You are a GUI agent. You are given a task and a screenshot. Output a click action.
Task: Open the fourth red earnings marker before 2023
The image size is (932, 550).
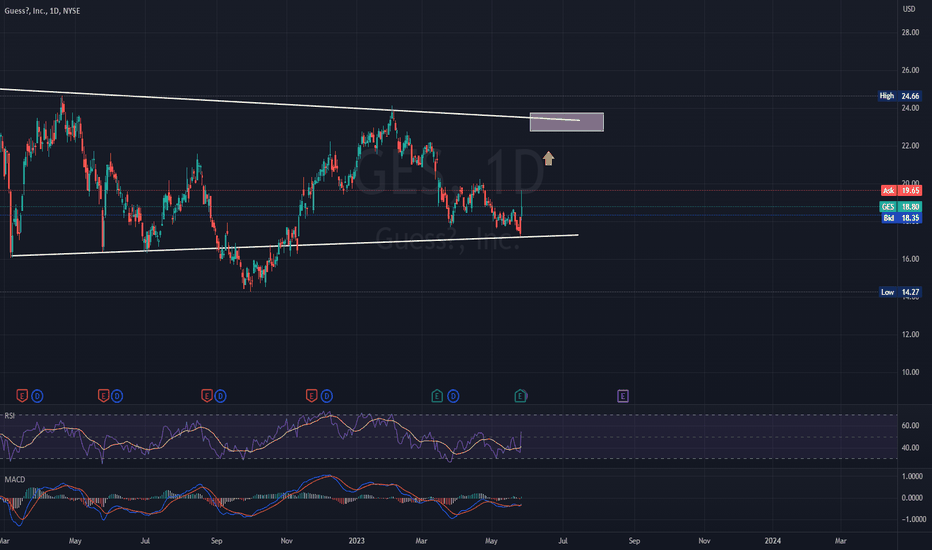311,396
